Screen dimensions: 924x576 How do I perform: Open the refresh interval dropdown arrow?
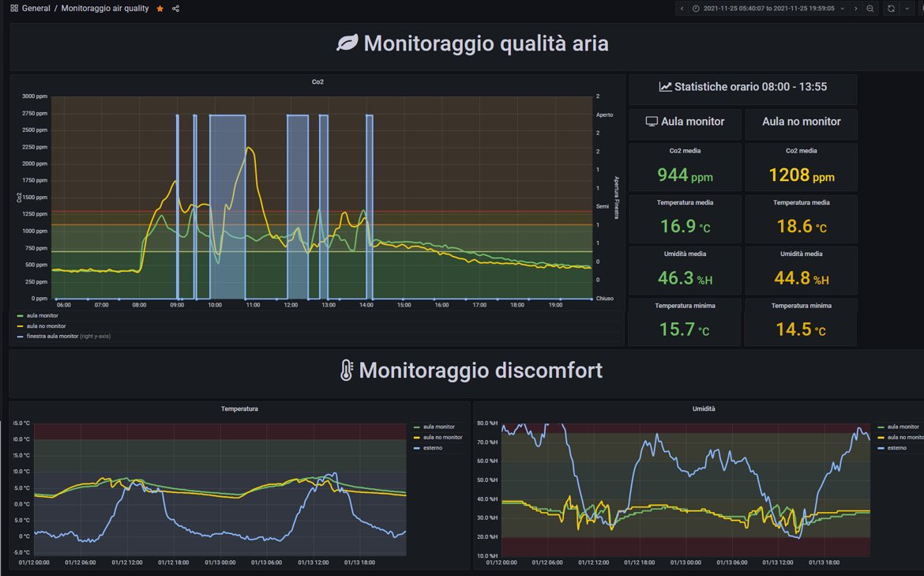pos(907,9)
